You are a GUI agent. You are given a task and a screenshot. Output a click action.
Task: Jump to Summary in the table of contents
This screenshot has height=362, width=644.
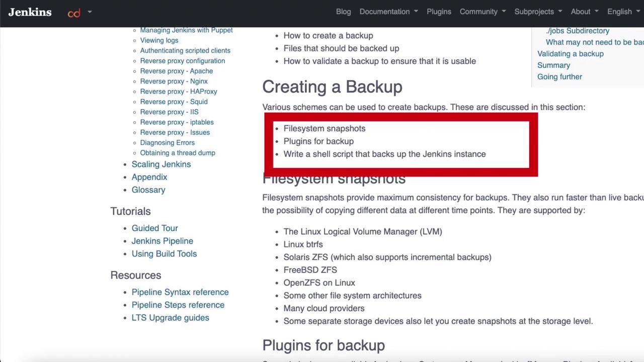point(553,65)
